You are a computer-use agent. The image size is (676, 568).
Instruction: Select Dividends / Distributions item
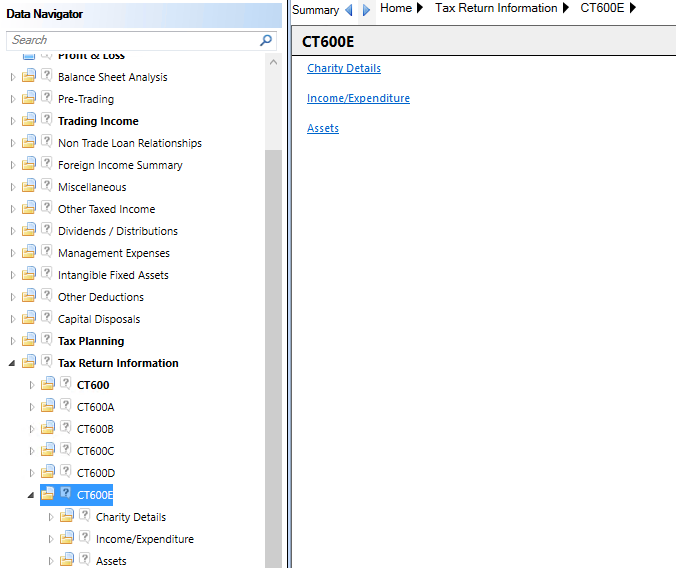click(x=118, y=231)
